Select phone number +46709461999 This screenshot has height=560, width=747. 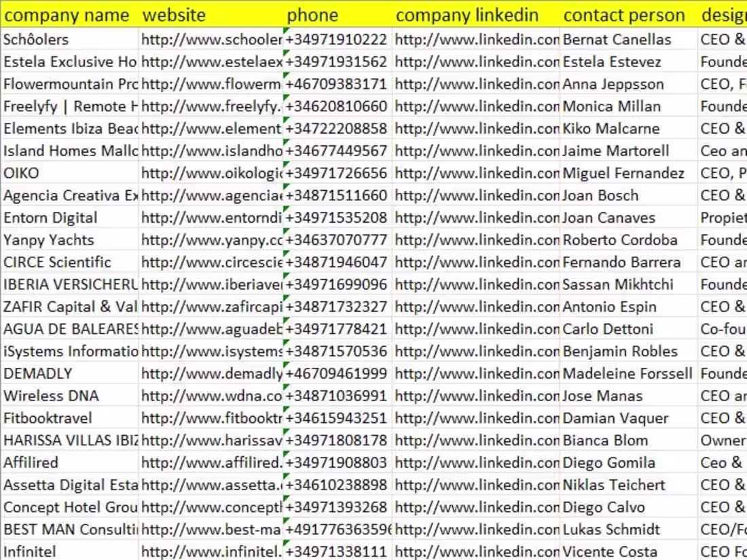[338, 373]
